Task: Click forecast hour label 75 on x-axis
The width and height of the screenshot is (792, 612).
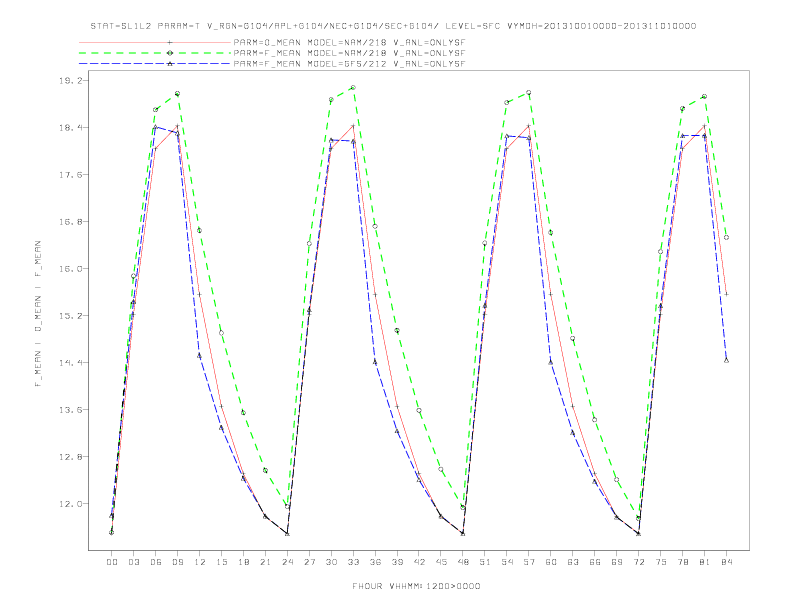Action: pos(661,562)
